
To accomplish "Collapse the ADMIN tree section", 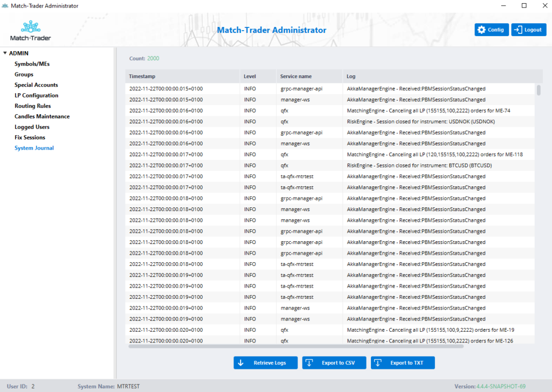I will (5, 53).
